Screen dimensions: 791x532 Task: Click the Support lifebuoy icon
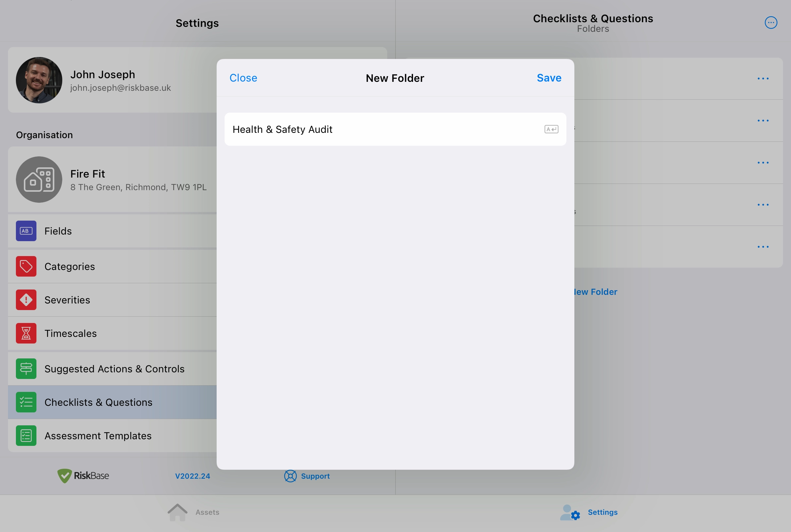click(x=290, y=476)
